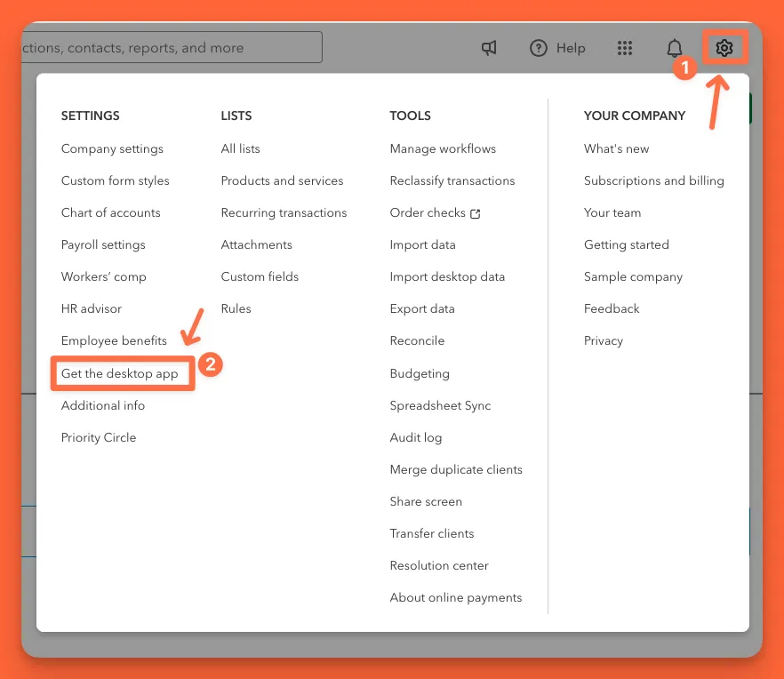Open Rules list
The width and height of the screenshot is (784, 679).
coord(236,308)
